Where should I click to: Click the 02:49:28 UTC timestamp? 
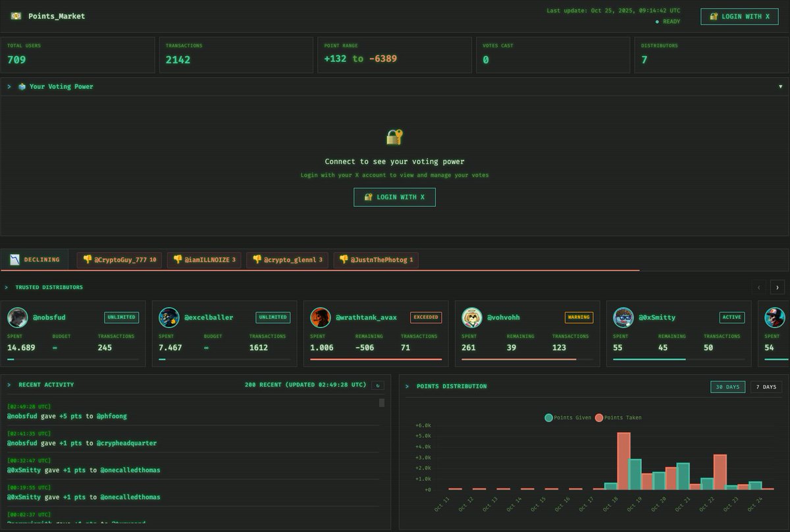click(x=29, y=406)
